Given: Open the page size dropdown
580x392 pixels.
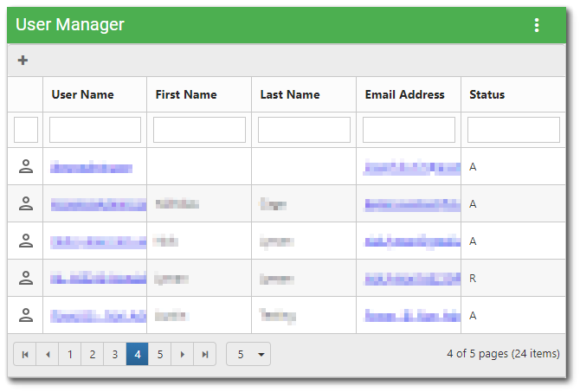Looking at the screenshot, I should pyautogui.click(x=248, y=354).
